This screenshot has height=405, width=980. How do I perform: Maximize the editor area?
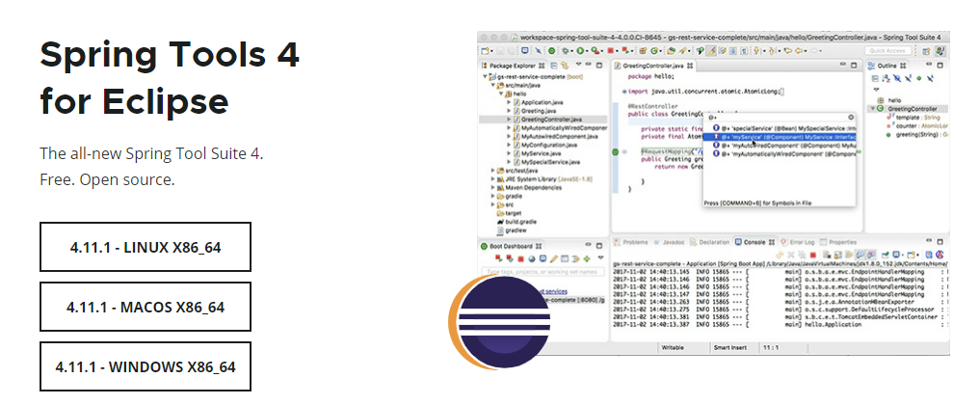[854, 66]
